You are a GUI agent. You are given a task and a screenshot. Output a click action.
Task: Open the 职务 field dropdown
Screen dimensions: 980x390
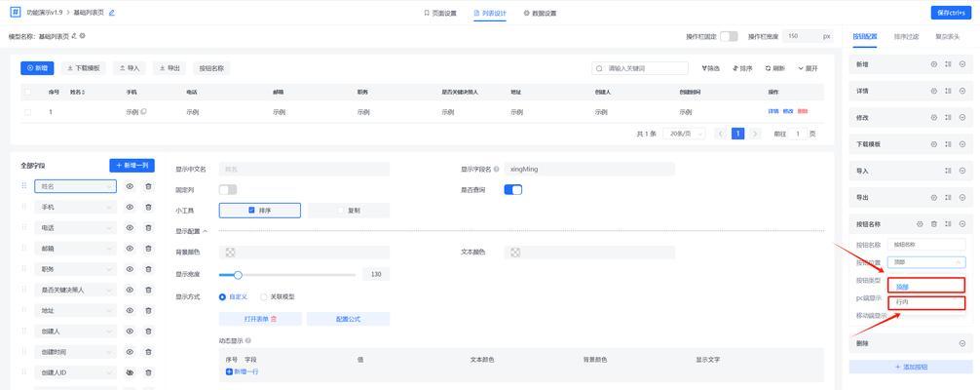76,269
